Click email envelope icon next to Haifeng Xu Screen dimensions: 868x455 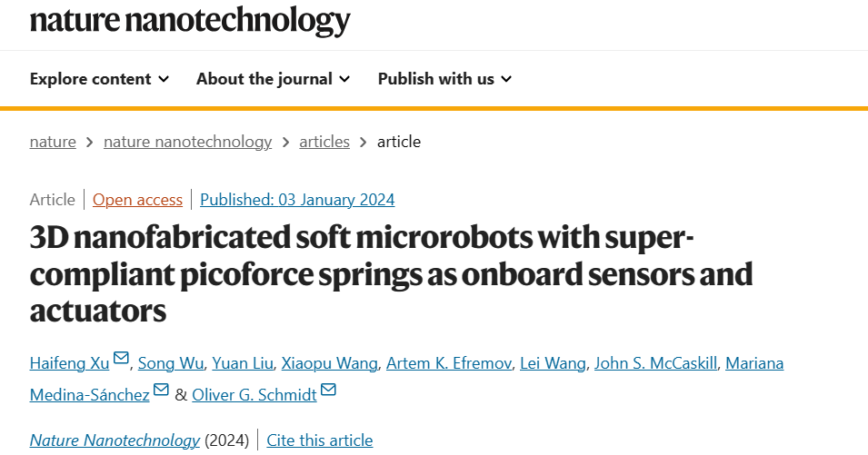(122, 360)
